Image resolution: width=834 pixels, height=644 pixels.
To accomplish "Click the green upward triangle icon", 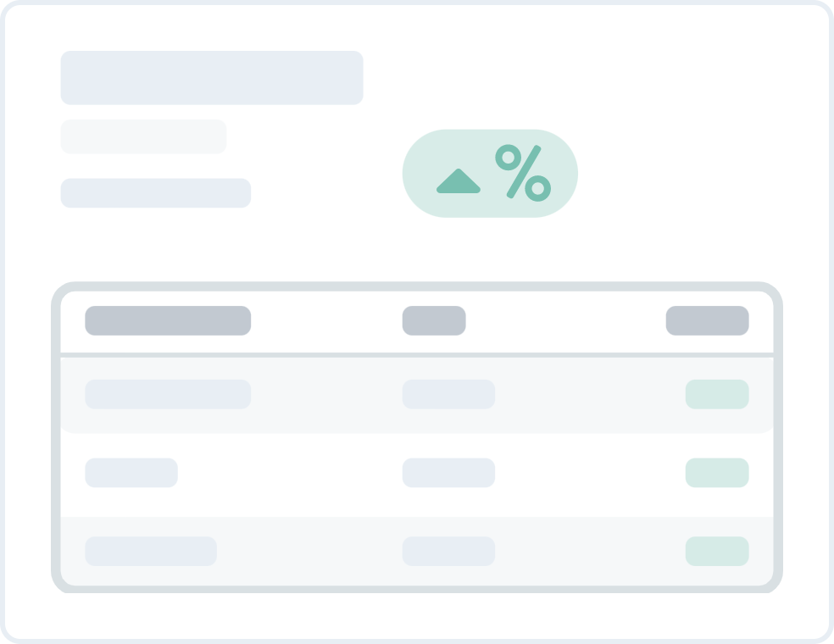I will click(x=459, y=180).
